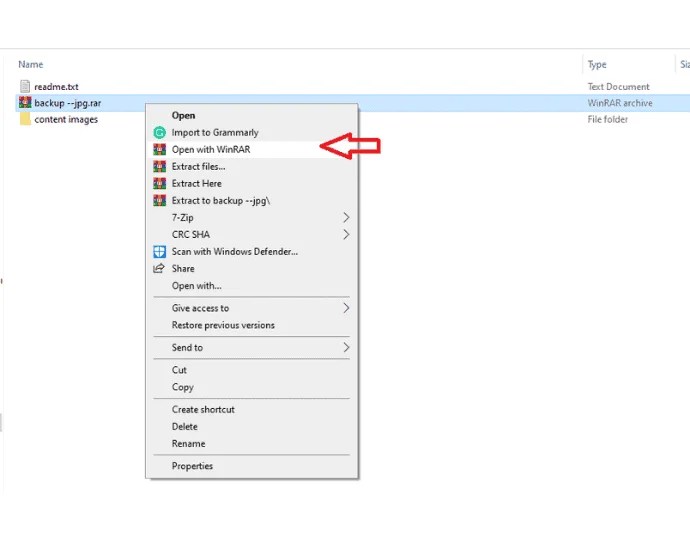The width and height of the screenshot is (690, 539).
Task: Click the content images folder icon
Action: point(25,119)
